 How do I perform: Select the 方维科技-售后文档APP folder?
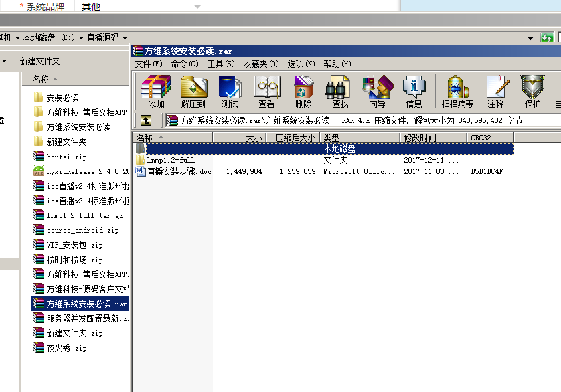pos(80,112)
